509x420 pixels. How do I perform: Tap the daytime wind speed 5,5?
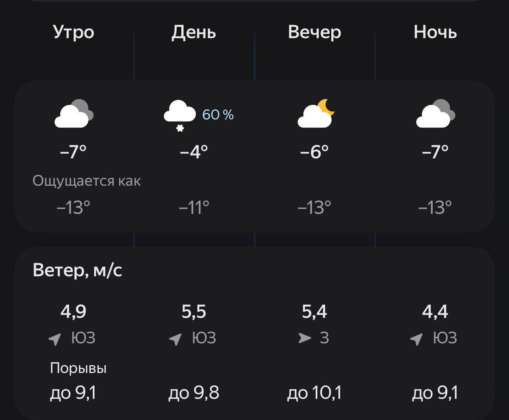point(194,312)
